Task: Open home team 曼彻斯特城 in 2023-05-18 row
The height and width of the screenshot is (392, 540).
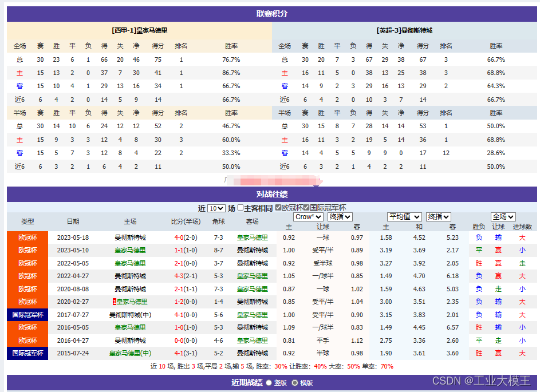Action: point(130,237)
